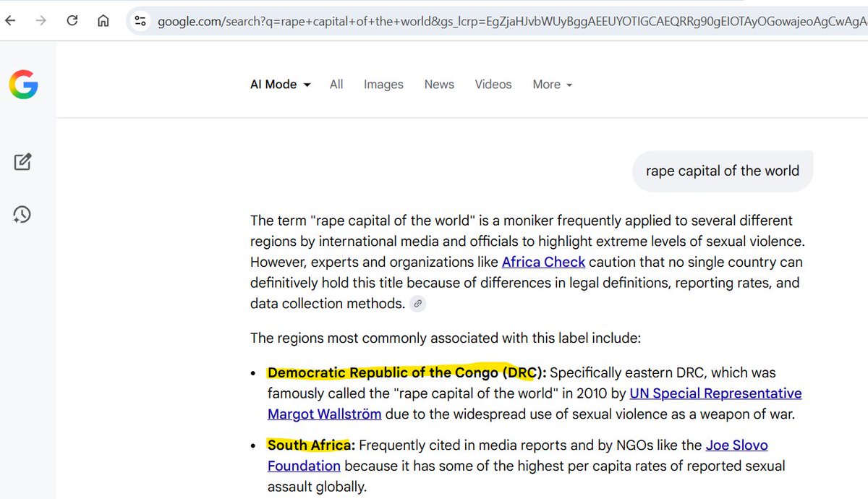Screen dimensions: 868x499
Task: Switch to the News tab
Action: coord(439,85)
